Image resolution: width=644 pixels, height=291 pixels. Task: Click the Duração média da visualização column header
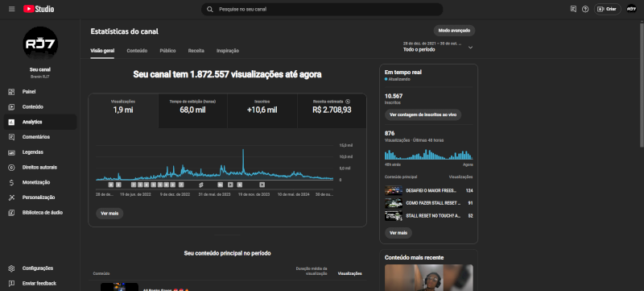coord(312,271)
